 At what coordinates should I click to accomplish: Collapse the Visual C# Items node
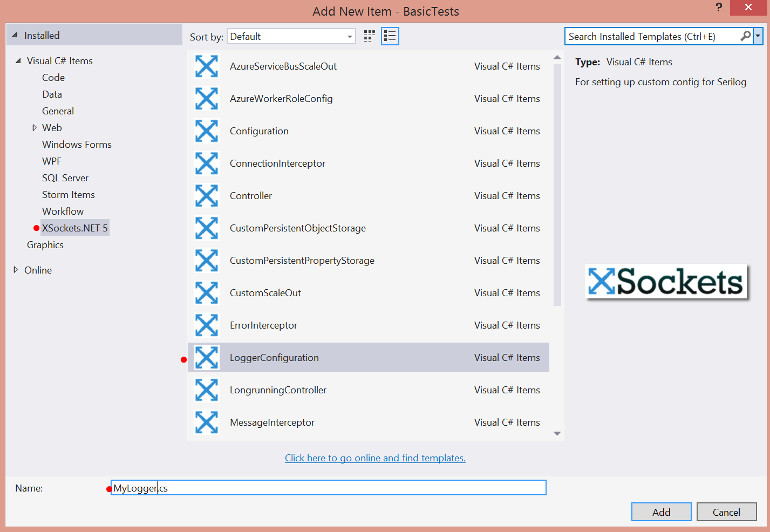18,61
